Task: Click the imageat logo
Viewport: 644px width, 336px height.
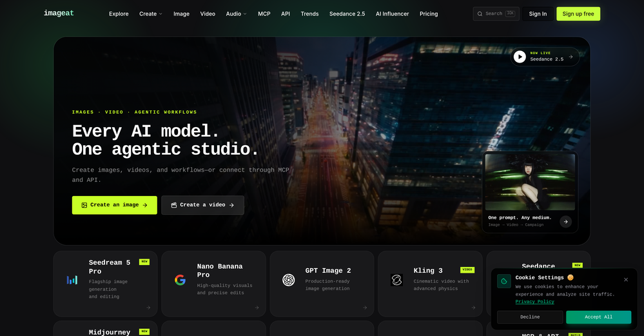Action: point(59,13)
